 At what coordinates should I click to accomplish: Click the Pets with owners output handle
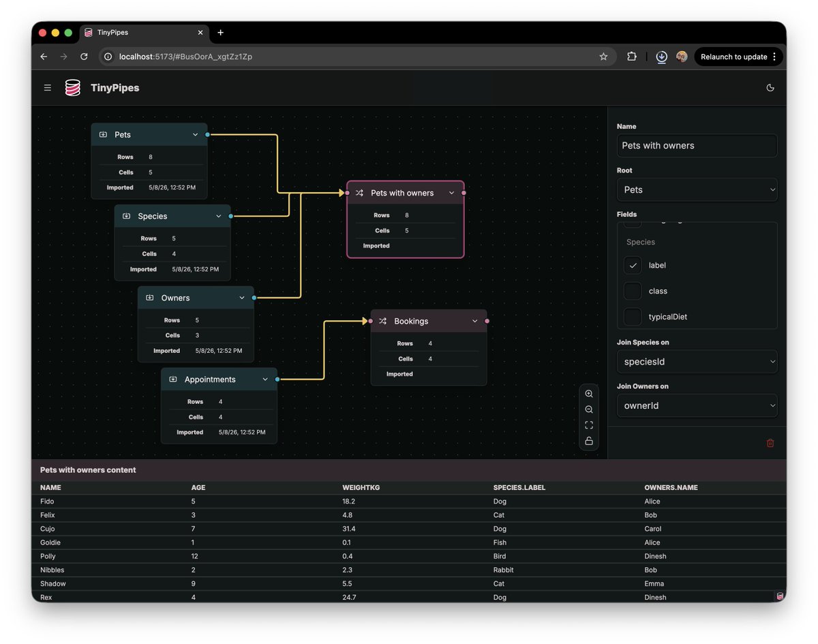pyautogui.click(x=464, y=193)
